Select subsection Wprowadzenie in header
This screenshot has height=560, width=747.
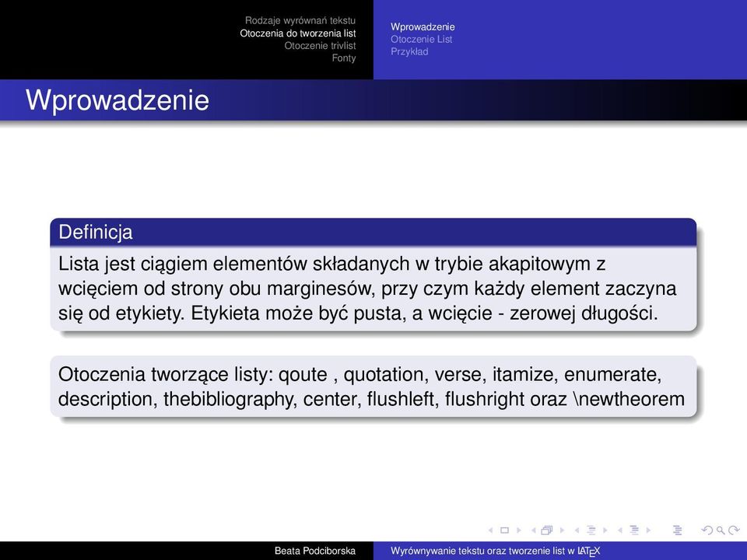(423, 27)
